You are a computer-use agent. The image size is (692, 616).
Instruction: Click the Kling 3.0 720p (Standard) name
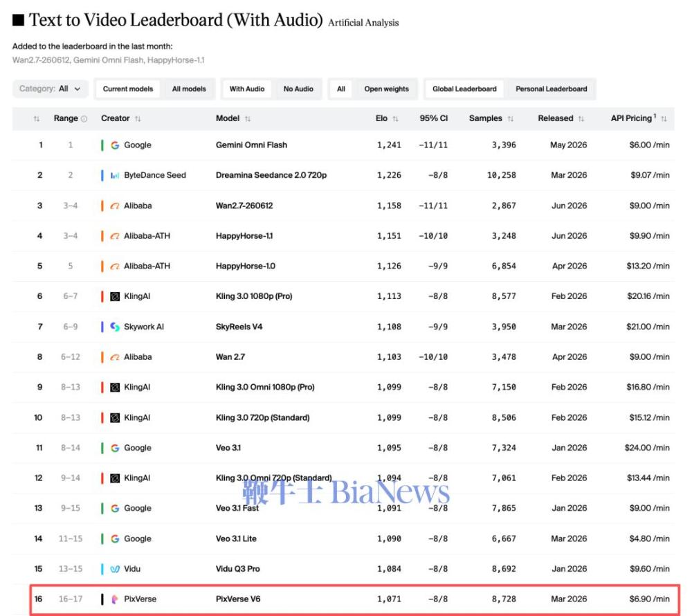pyautogui.click(x=262, y=418)
